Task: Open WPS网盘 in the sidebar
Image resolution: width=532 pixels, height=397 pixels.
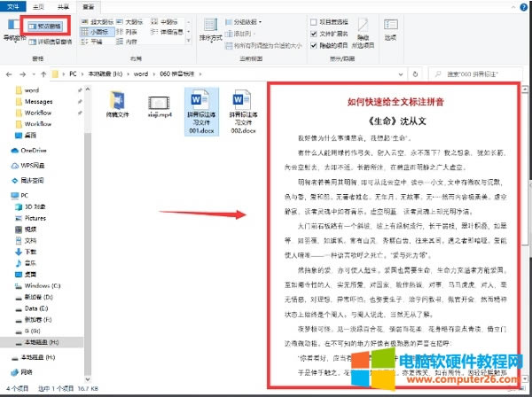Action: tap(35, 165)
